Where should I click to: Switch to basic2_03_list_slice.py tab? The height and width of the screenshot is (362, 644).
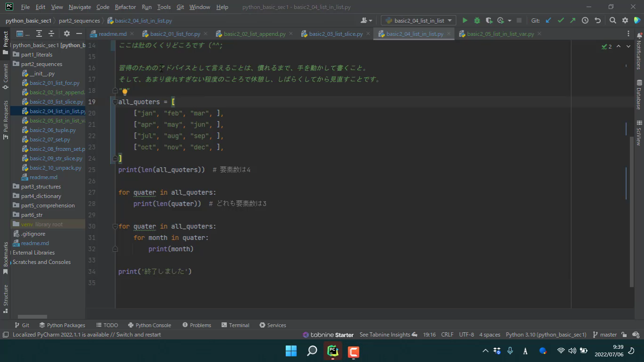click(336, 34)
